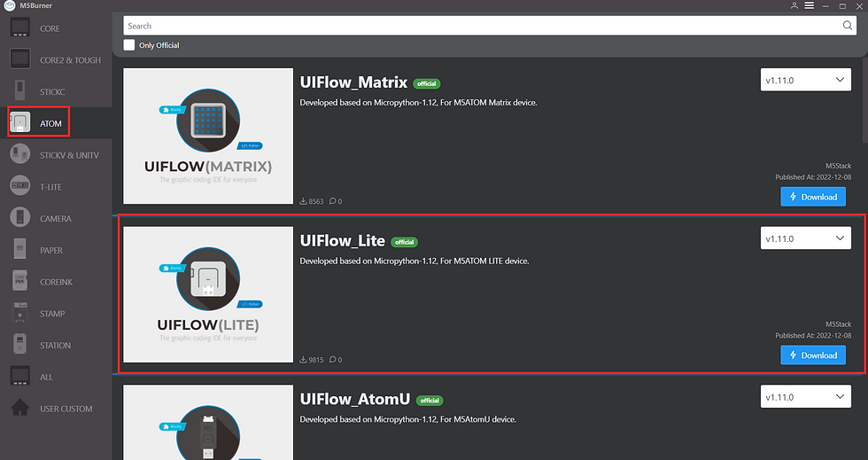Click 'For M5ATOM Matrix device' description

(489, 103)
